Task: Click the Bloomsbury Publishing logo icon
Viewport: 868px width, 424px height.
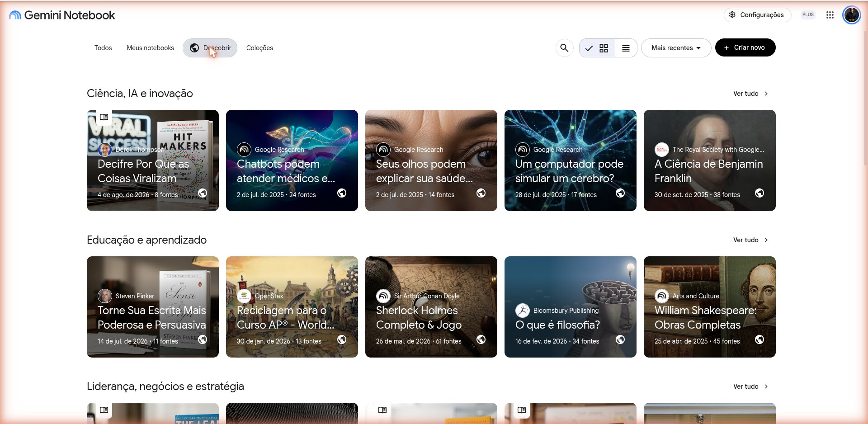Action: [x=523, y=311]
